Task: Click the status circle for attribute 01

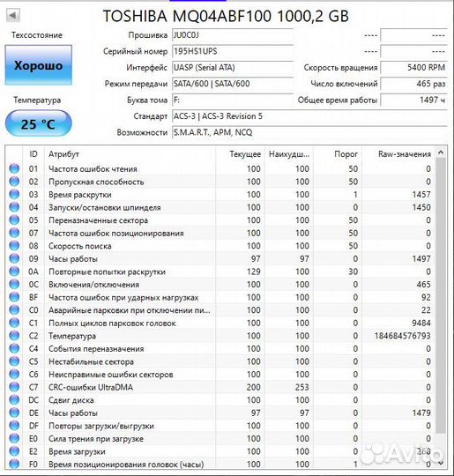Action: [x=14, y=168]
